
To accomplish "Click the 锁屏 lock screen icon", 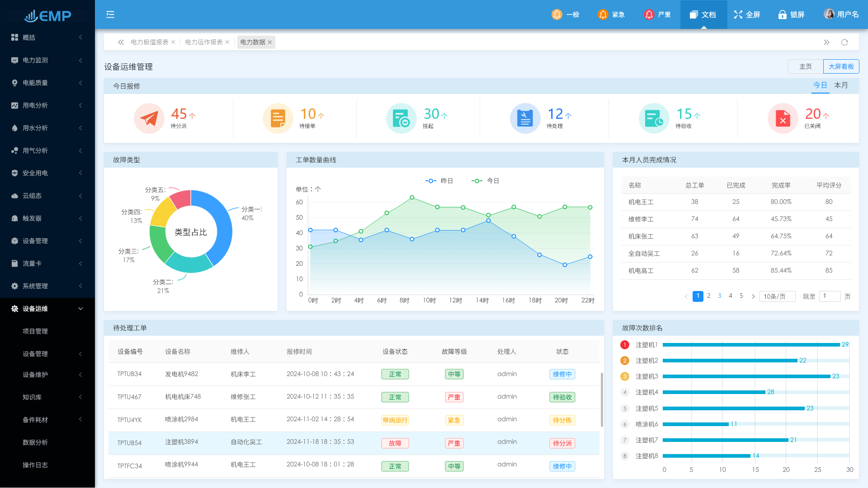I will point(782,14).
